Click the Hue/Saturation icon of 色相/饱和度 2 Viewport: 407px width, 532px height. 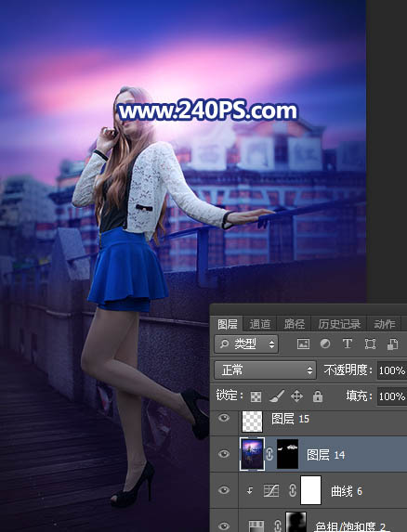[x=256, y=526]
